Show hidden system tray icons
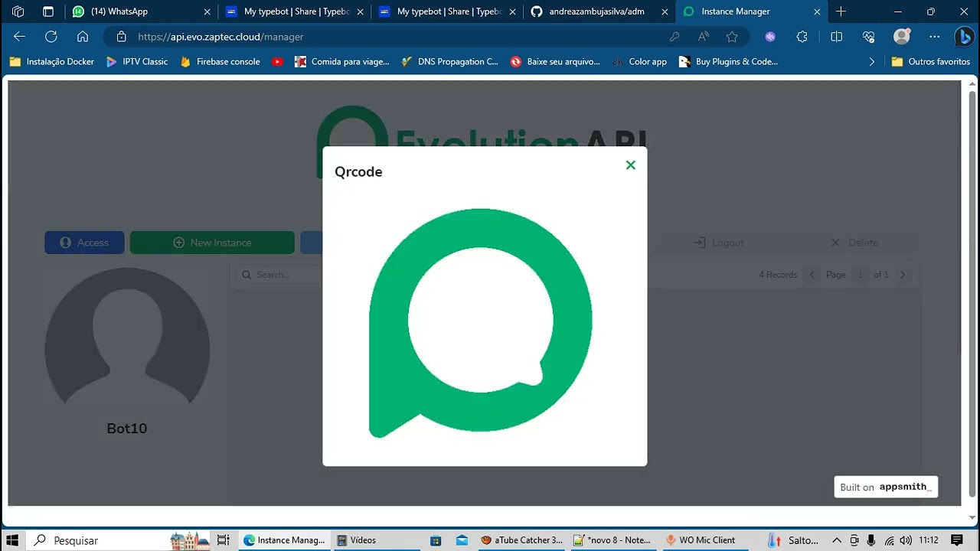Screen dimensions: 980x551 [837, 540]
